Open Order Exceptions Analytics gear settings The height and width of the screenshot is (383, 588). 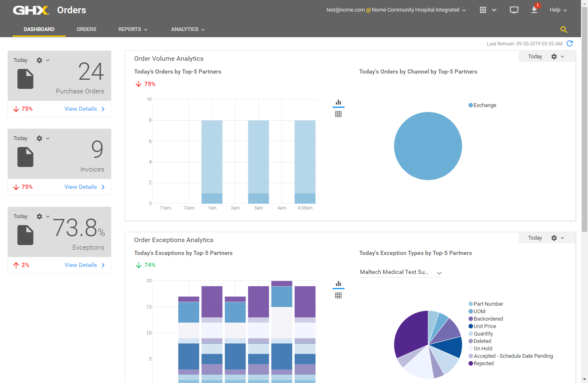(554, 238)
